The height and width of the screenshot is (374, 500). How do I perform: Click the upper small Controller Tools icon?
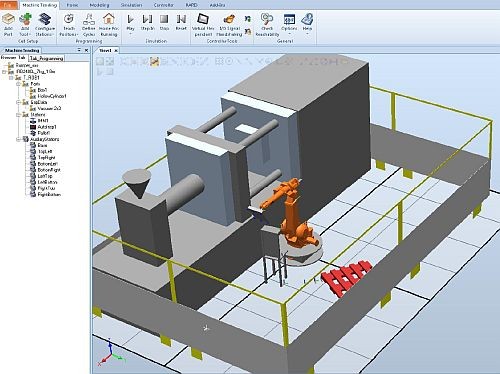[x=248, y=19]
